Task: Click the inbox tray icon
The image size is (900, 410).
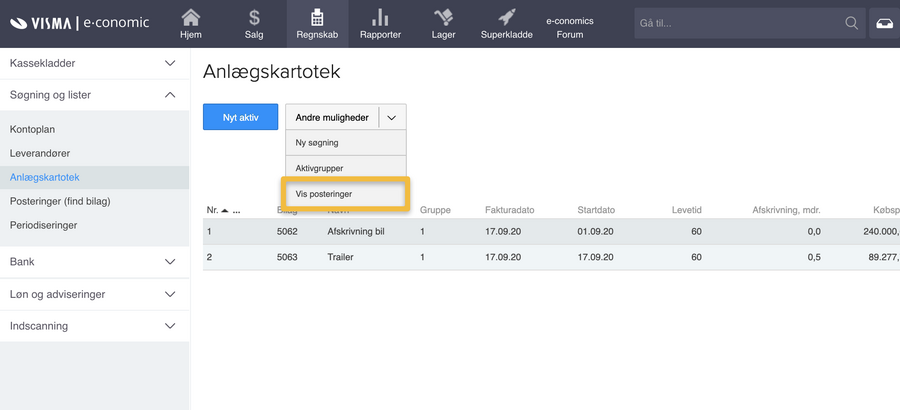Action: 884,23
